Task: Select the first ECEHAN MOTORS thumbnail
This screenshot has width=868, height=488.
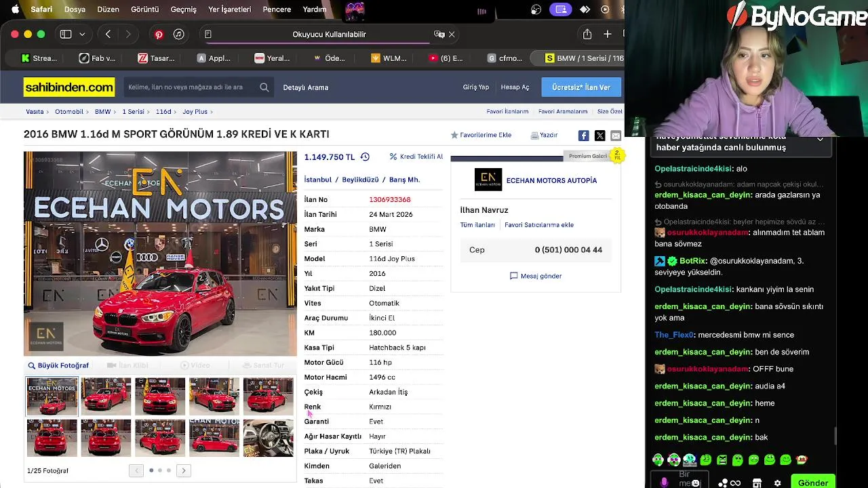Action: click(x=52, y=396)
